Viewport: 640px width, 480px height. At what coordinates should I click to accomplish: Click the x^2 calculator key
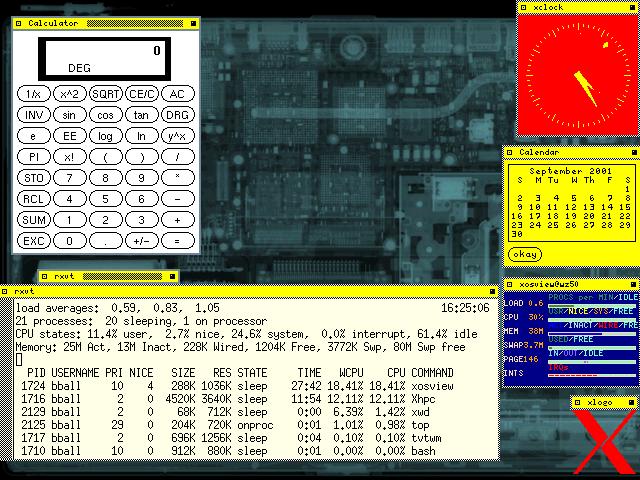pyautogui.click(x=70, y=94)
